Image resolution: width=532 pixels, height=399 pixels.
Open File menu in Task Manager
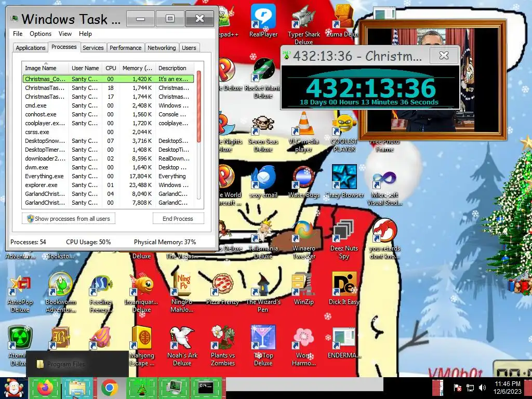[x=18, y=34]
